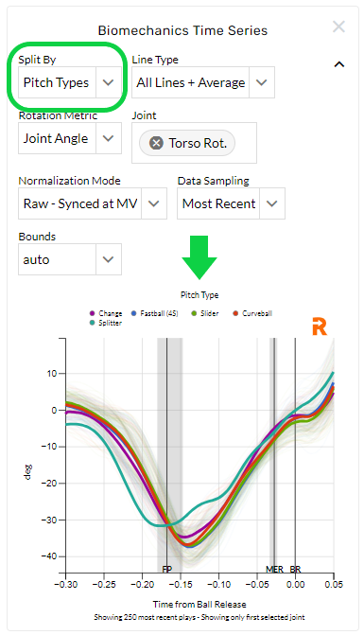
Task: Toggle Change series in legend
Action: point(106,313)
